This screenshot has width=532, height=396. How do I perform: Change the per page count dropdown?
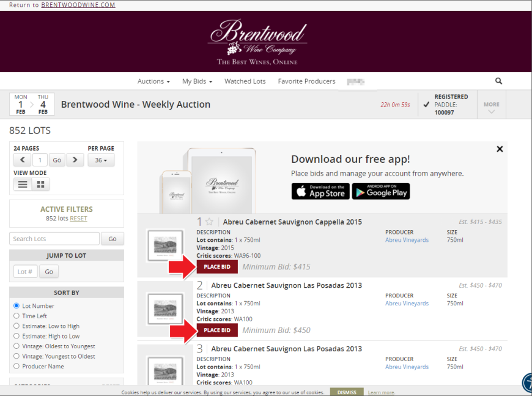(x=101, y=160)
